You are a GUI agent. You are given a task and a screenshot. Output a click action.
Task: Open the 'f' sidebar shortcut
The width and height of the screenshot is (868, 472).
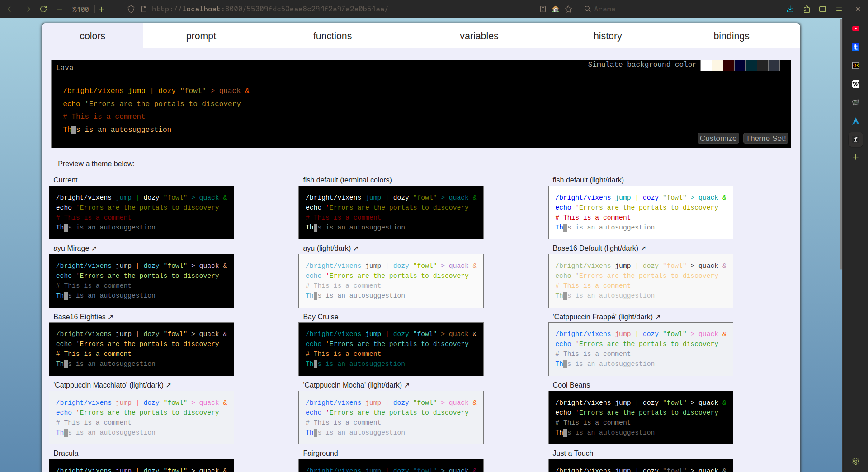point(856,140)
